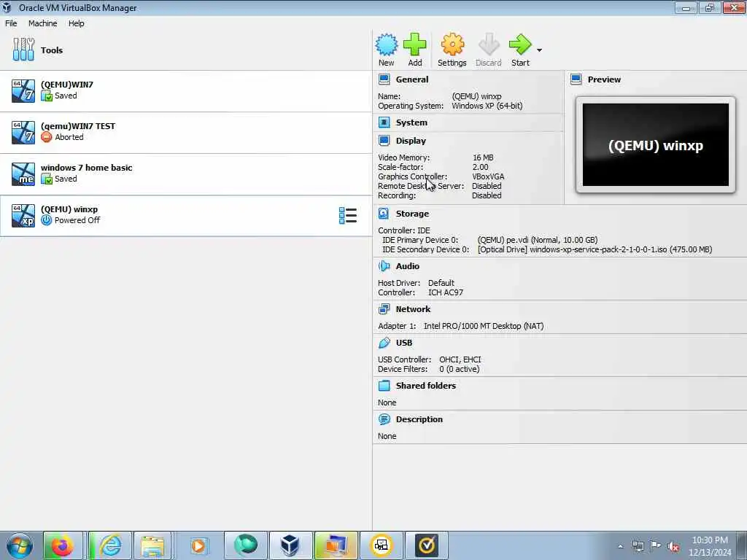Click the General section icon
Image resolution: width=747 pixels, height=560 pixels.
384,79
